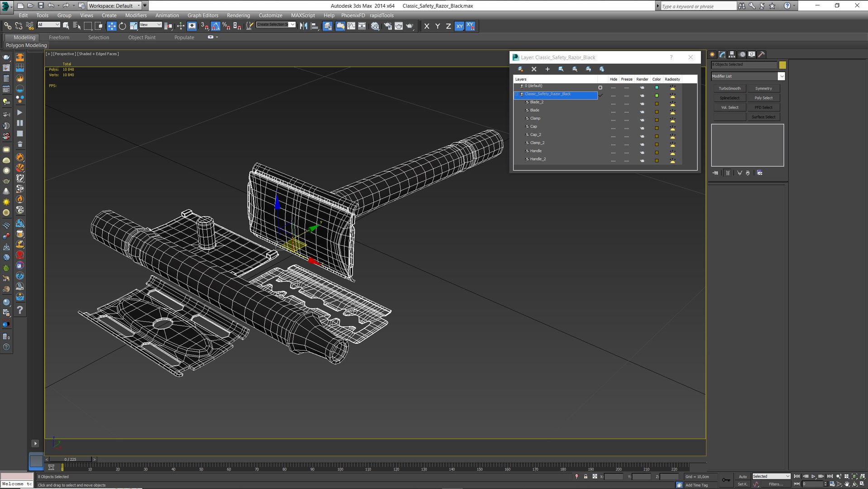The width and height of the screenshot is (868, 489).
Task: Click the Handle object color swatch
Action: coord(657,152)
